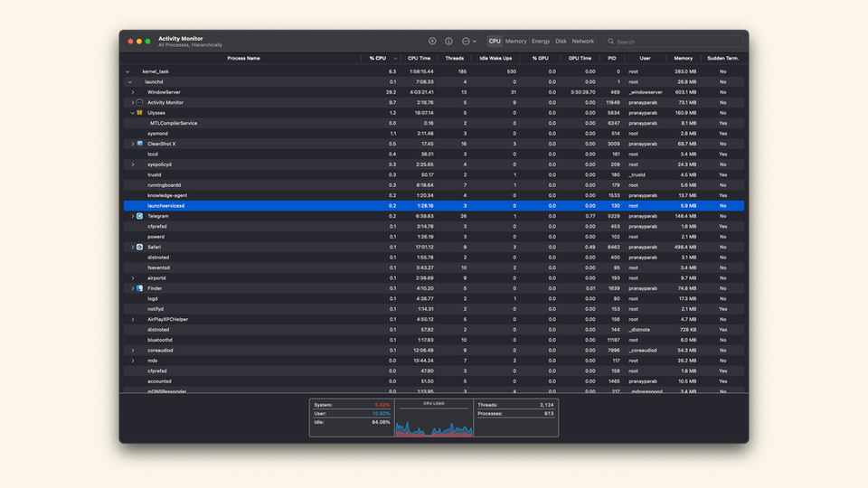
Task: Expand the WindowServer process row
Action: 133,92
